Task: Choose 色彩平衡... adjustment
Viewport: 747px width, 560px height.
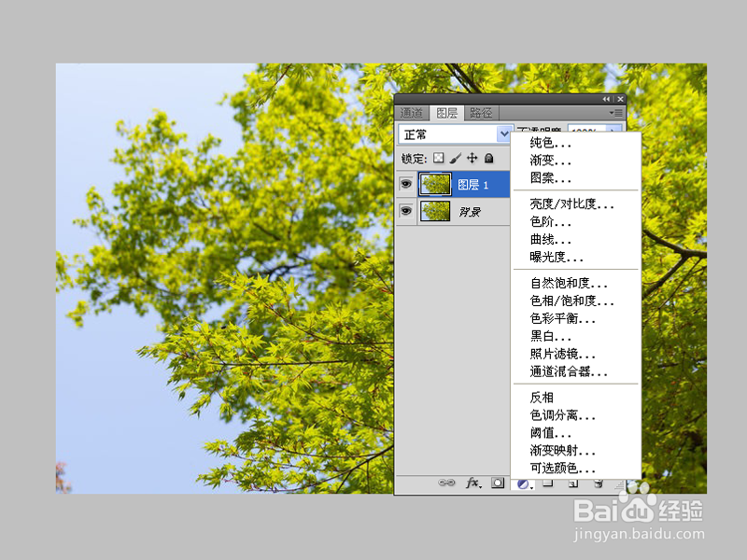Action: tap(563, 318)
